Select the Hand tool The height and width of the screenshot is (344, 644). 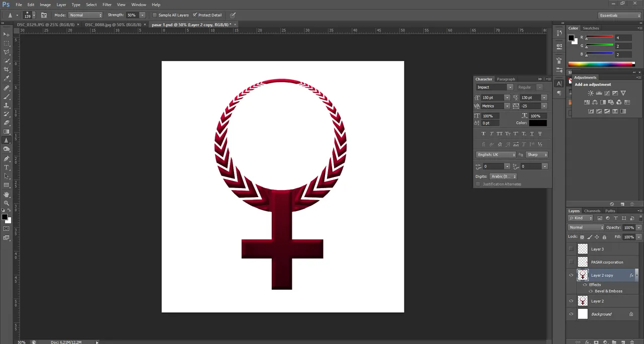[x=7, y=194]
